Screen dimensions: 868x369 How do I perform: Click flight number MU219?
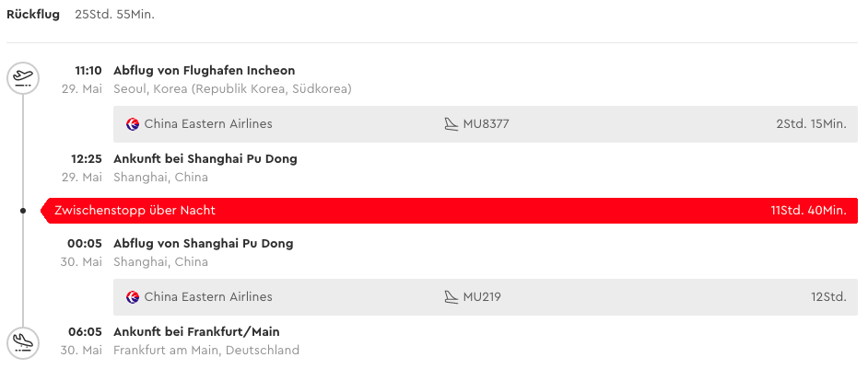click(482, 297)
